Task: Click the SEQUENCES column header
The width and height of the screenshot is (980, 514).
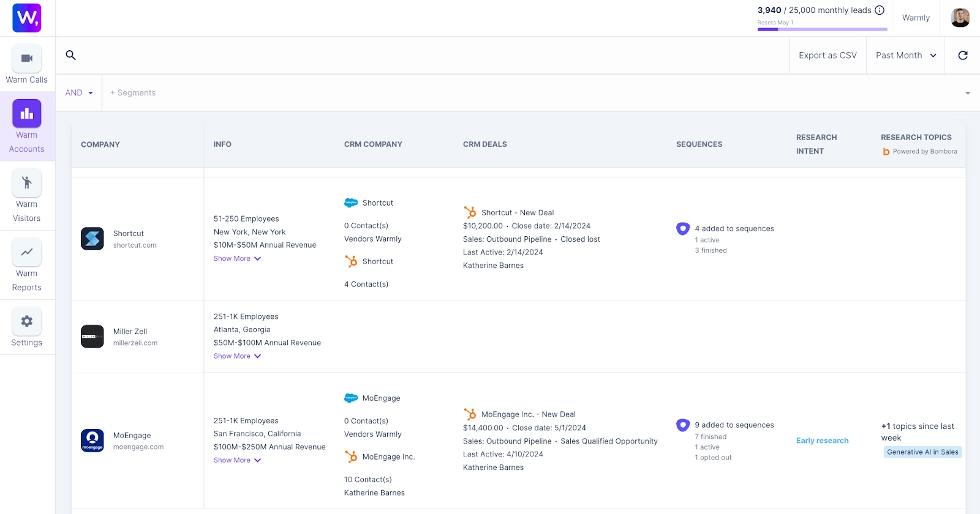Action: (699, 144)
